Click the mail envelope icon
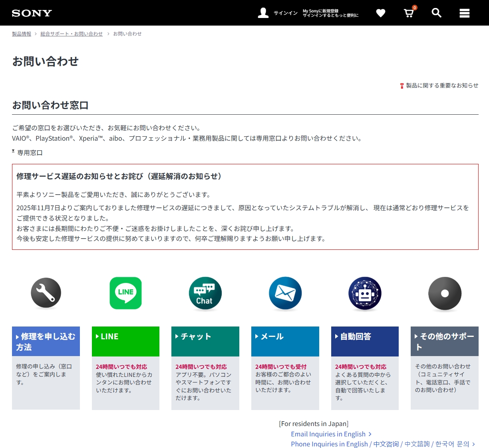The image size is (489, 448). 285,293
